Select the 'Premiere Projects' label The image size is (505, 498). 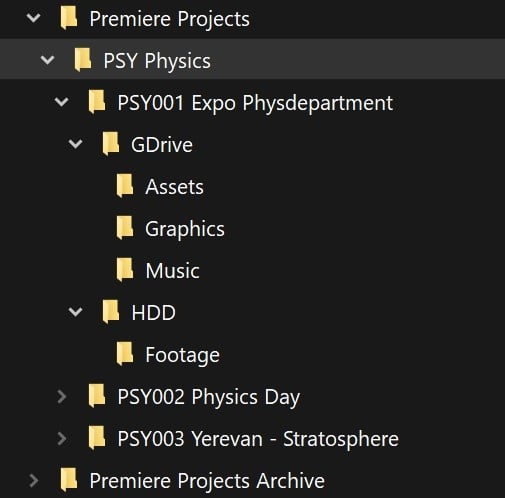pos(170,19)
